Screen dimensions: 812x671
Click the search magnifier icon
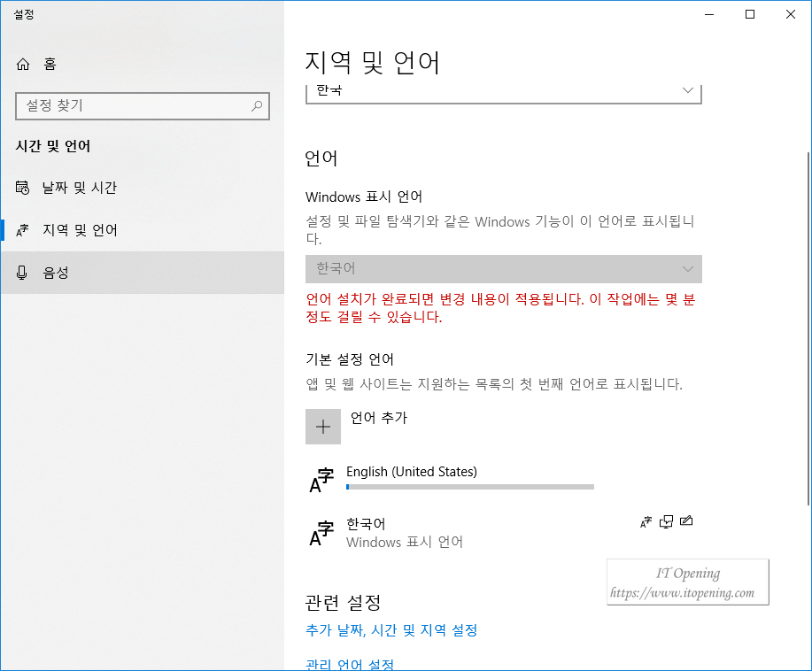point(256,106)
